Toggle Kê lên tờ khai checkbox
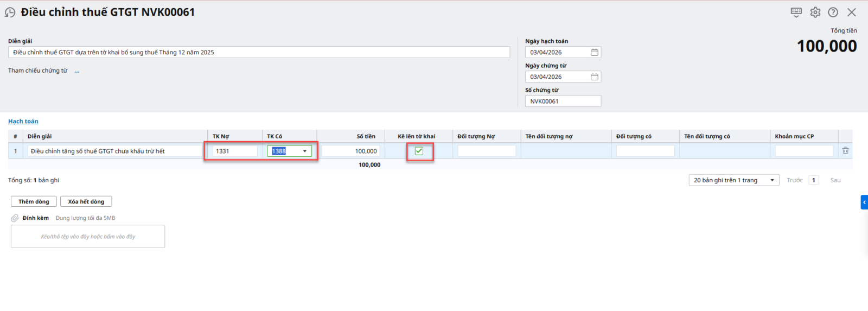 point(419,151)
